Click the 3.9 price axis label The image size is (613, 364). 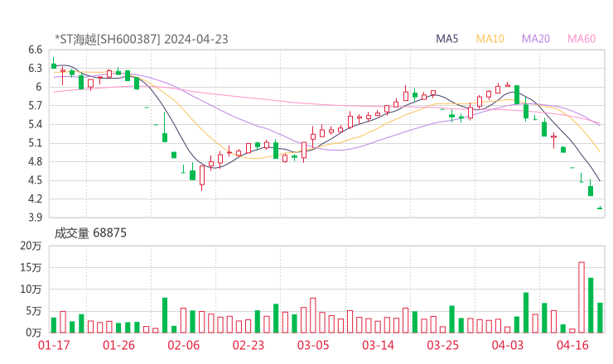pyautogui.click(x=35, y=218)
